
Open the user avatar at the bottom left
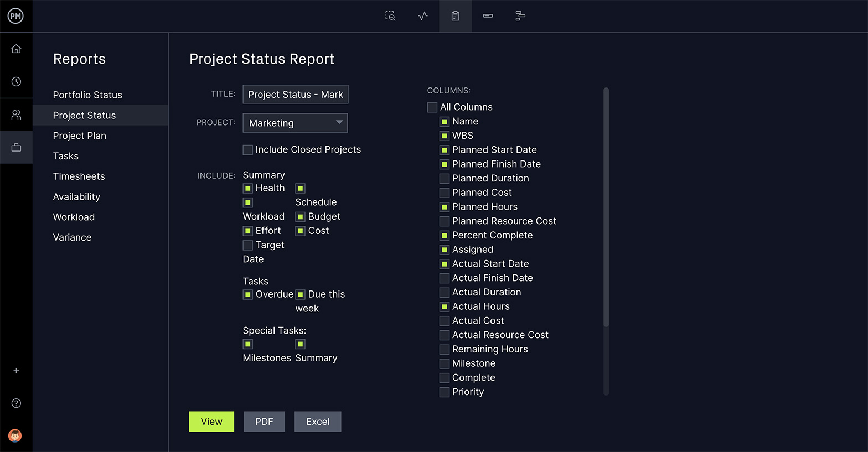15,435
